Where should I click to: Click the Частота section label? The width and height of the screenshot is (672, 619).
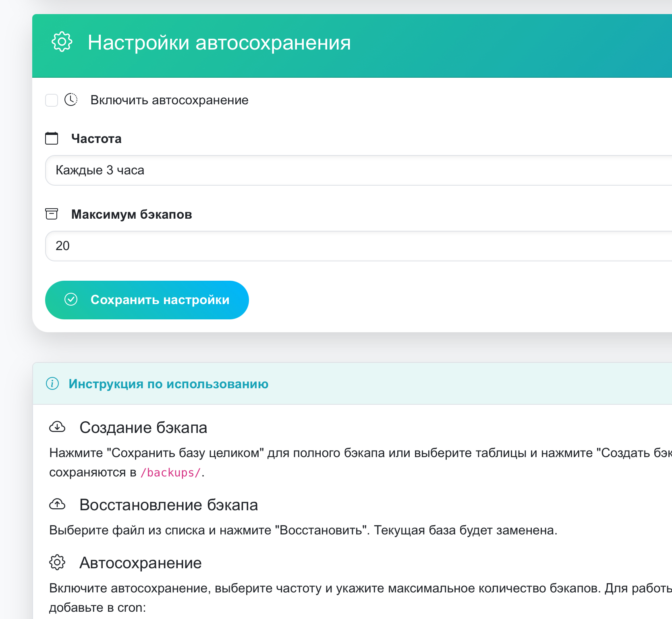[x=96, y=138]
